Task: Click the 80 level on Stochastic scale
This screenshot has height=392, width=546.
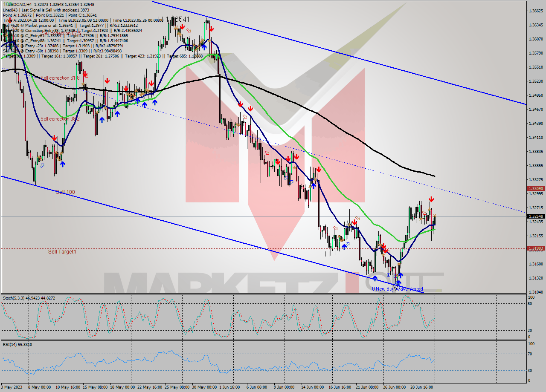Action: click(x=530, y=304)
